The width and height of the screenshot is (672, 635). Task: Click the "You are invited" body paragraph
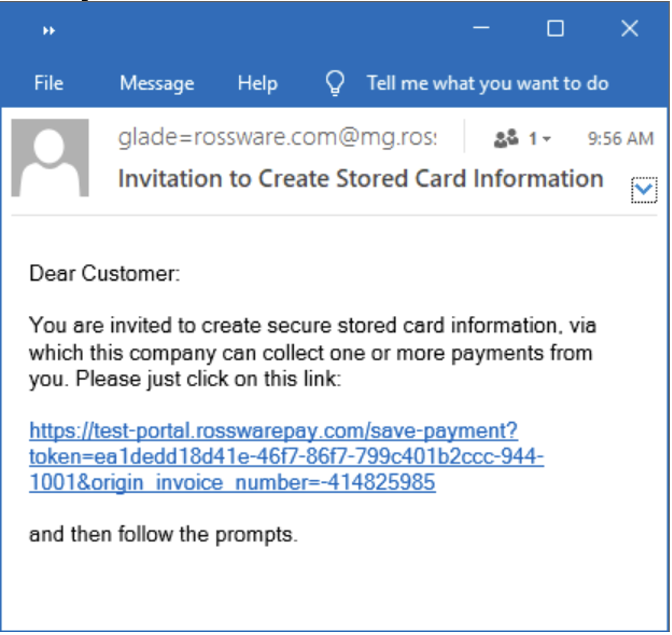[312, 352]
